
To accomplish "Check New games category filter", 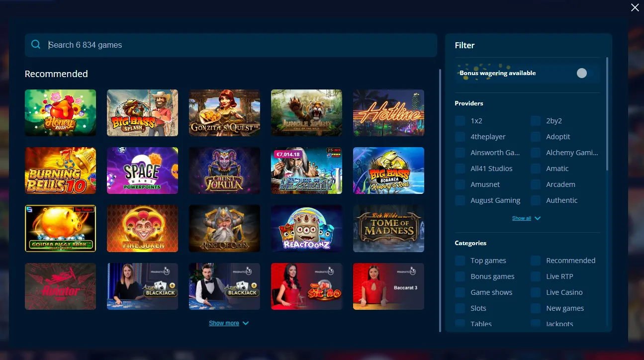I will (x=536, y=308).
